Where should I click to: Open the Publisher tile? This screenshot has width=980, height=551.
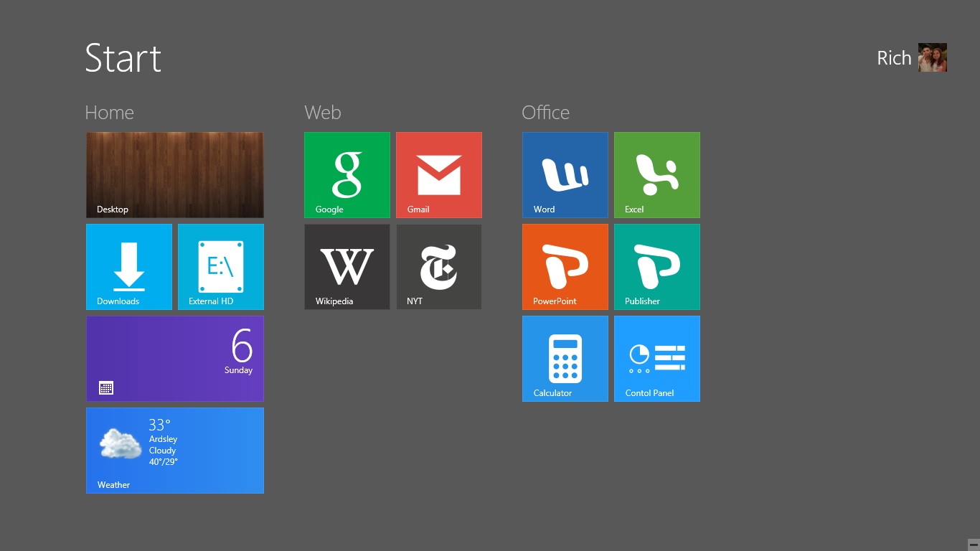tap(657, 267)
